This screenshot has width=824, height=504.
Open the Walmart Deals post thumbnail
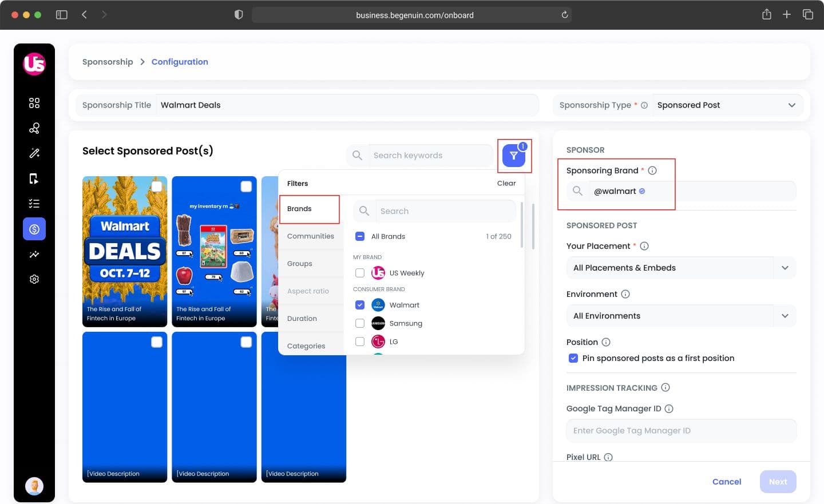pyautogui.click(x=125, y=252)
